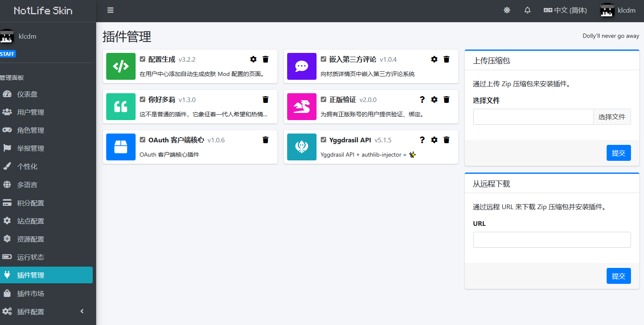Image resolution: width=644 pixels, height=325 pixels.
Task: Click the 选择文件 browse button
Action: (612, 117)
